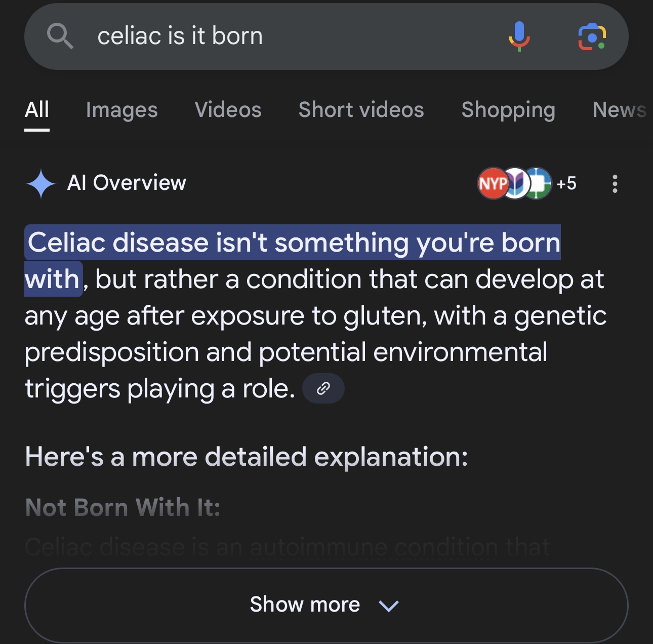Open Google Lens camera search
Viewport: 653px width, 644px height.
(x=592, y=36)
